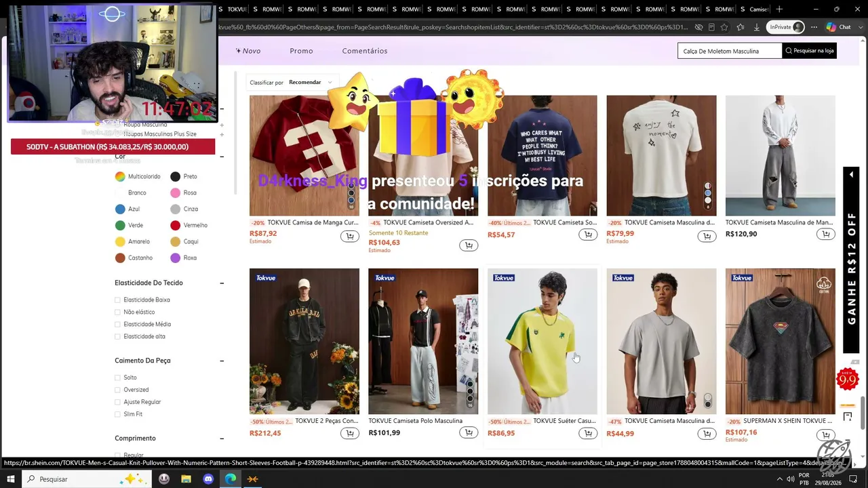This screenshot has height=488, width=868.
Task: Open TOKVUE 2 Peças Conjunto product link
Action: pos(327,421)
